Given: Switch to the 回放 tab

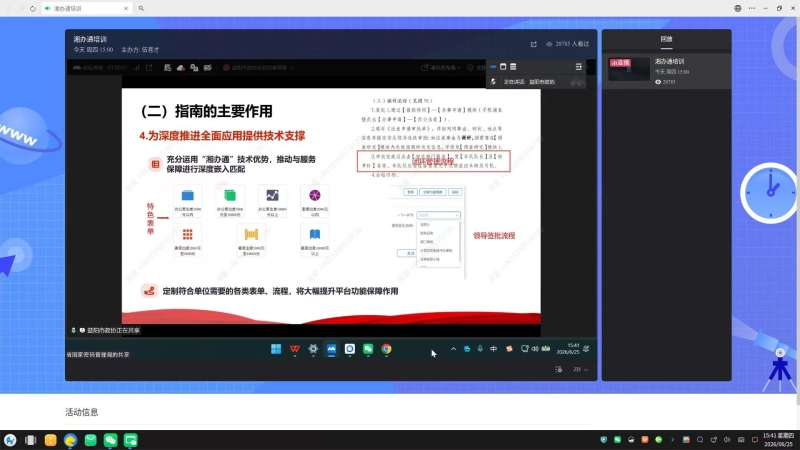Looking at the screenshot, I should [x=666, y=39].
